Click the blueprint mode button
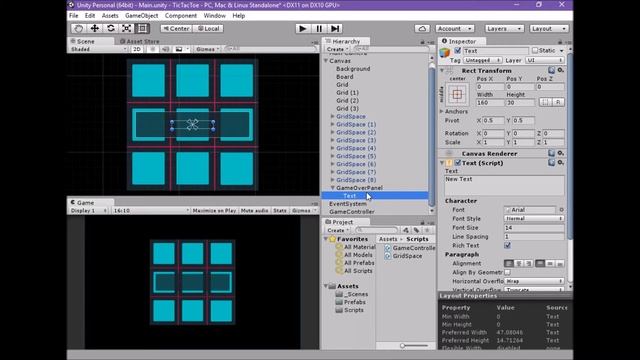This screenshot has height=360, width=640. tap(545, 102)
